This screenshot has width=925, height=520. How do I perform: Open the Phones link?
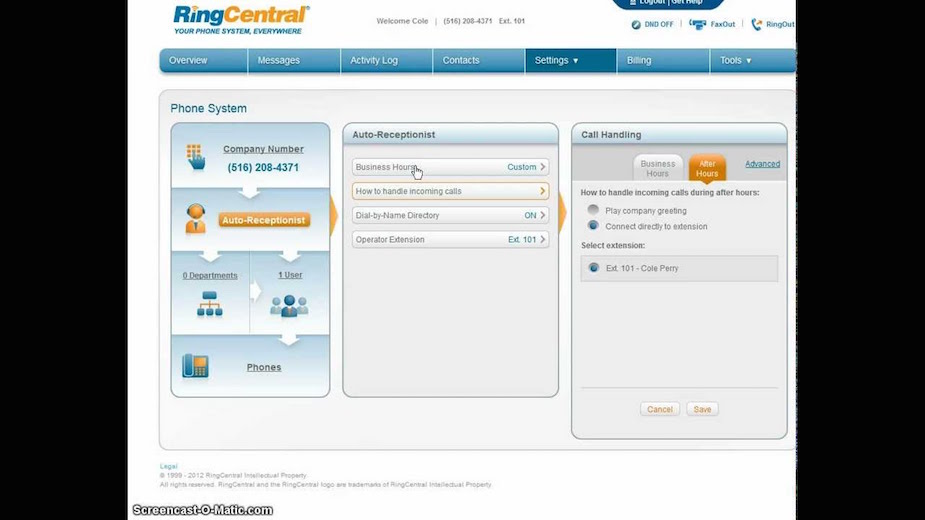coord(264,367)
